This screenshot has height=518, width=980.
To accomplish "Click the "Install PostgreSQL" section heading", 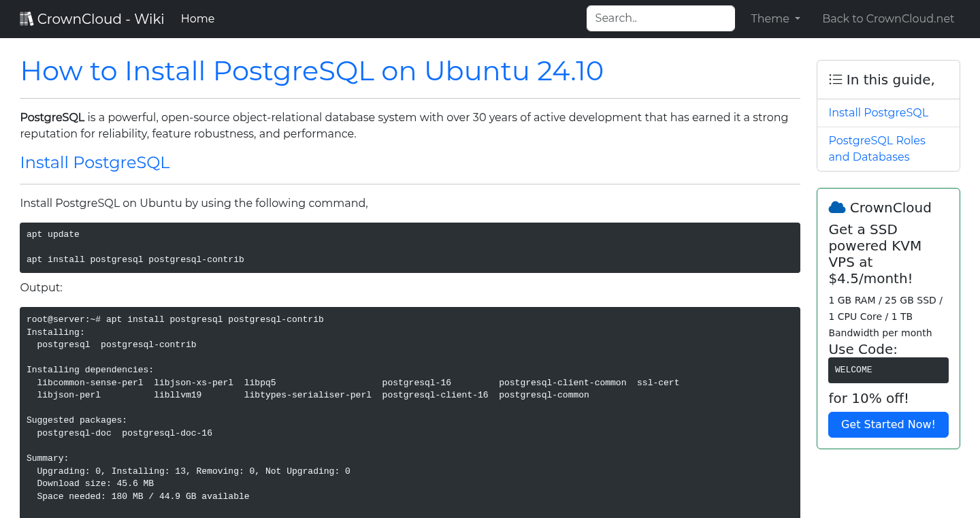I will [95, 163].
